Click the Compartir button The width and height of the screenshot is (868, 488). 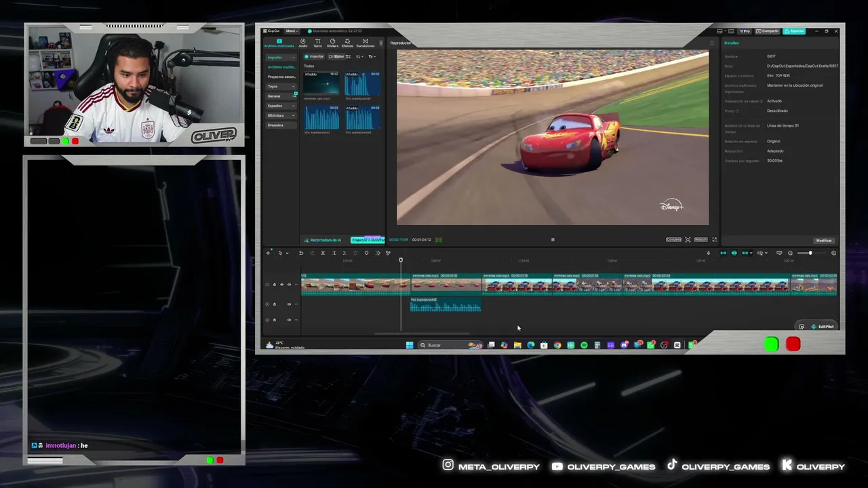tap(768, 31)
